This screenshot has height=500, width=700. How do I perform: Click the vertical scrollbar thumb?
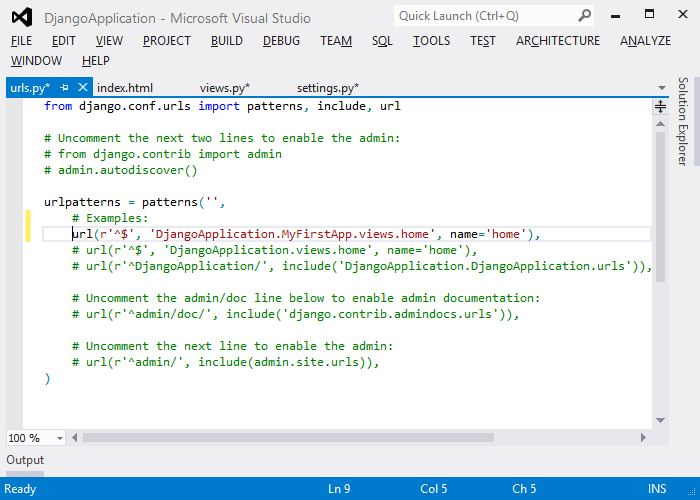(660, 206)
